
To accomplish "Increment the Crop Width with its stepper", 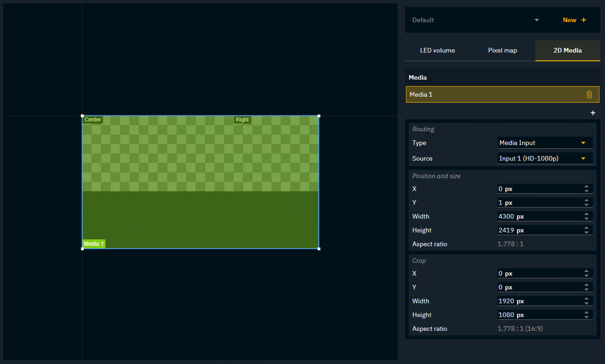I will tap(587, 299).
